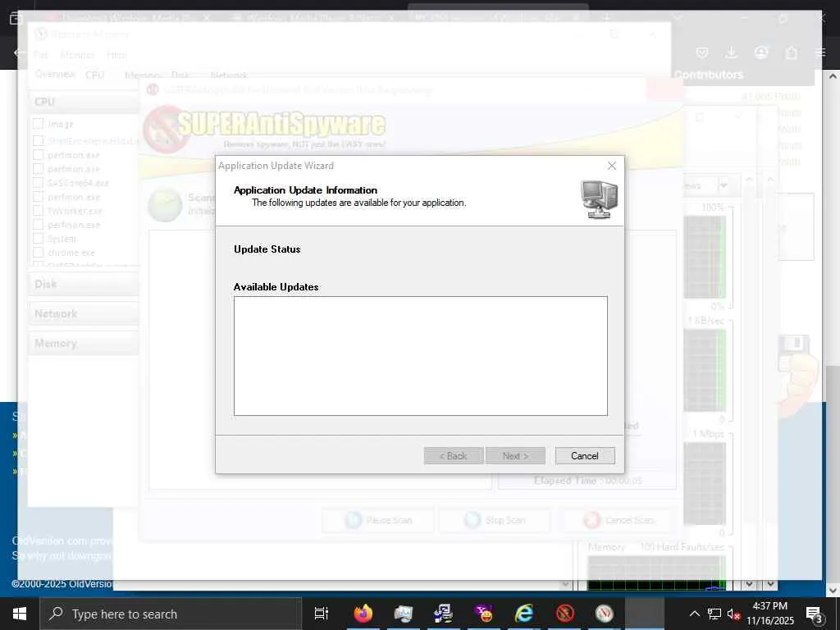
Task: Click the taskbar search box
Action: pyautogui.click(x=171, y=614)
